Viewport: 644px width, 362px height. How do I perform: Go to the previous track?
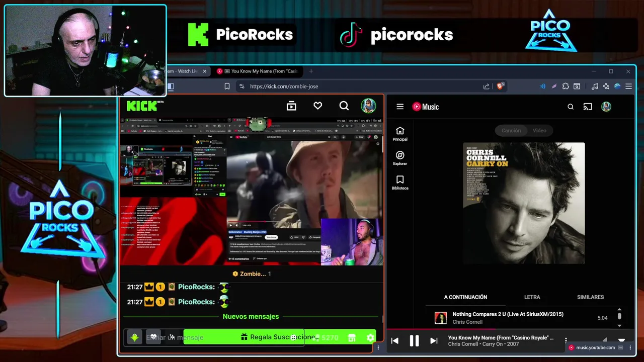394,341
